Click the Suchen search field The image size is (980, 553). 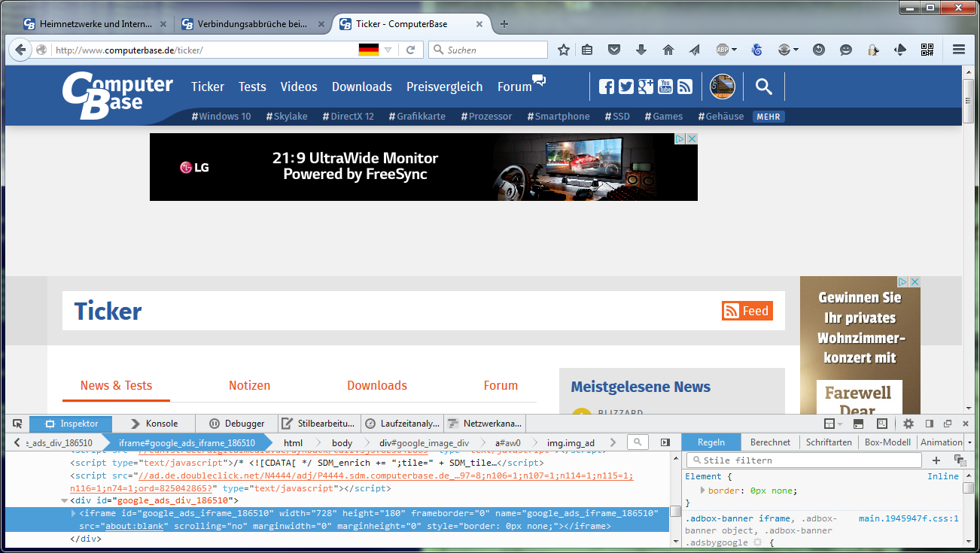488,50
